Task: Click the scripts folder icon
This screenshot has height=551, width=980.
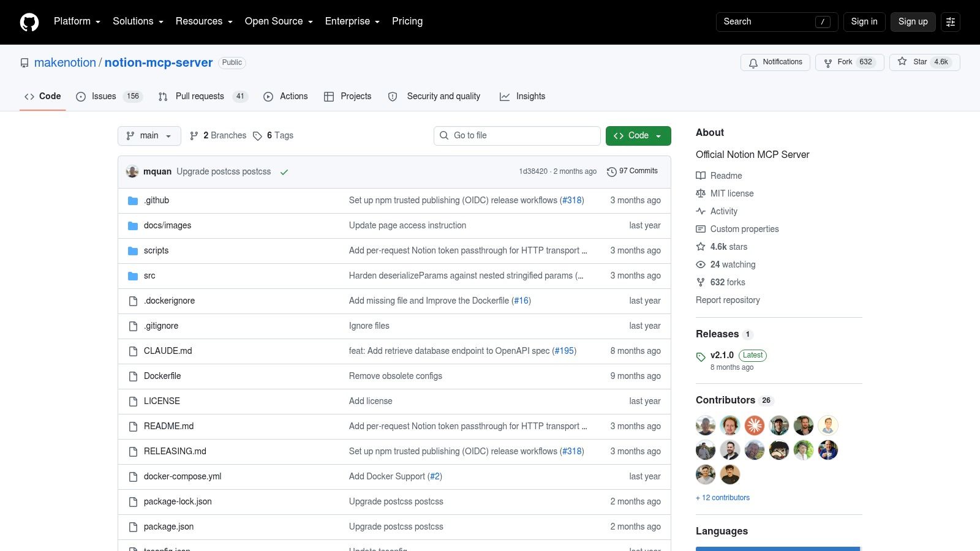Action: click(x=133, y=251)
